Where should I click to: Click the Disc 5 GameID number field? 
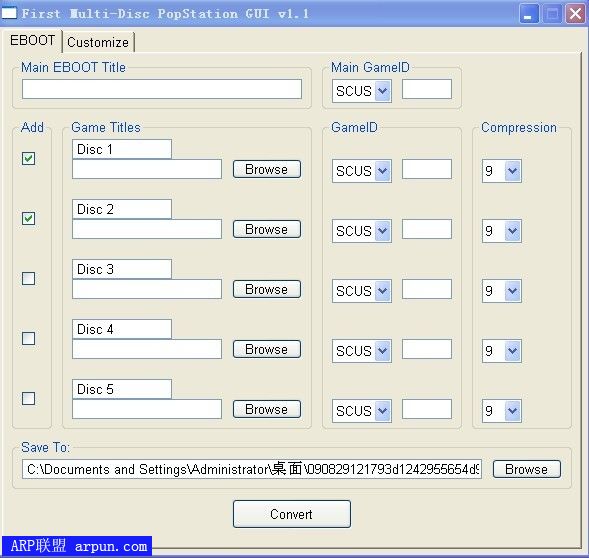pos(427,409)
